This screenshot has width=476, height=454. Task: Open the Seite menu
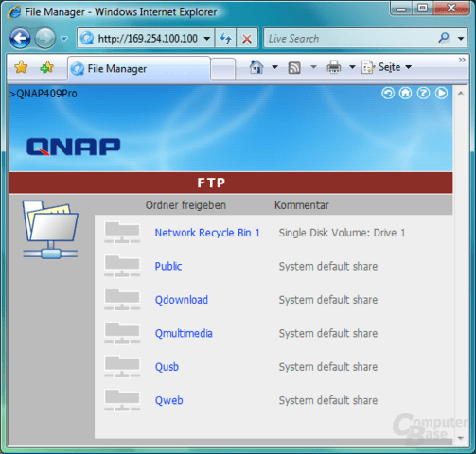[387, 67]
